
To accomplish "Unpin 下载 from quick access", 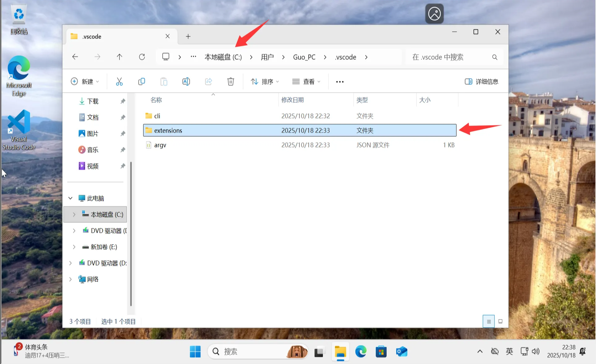I will click(x=123, y=101).
